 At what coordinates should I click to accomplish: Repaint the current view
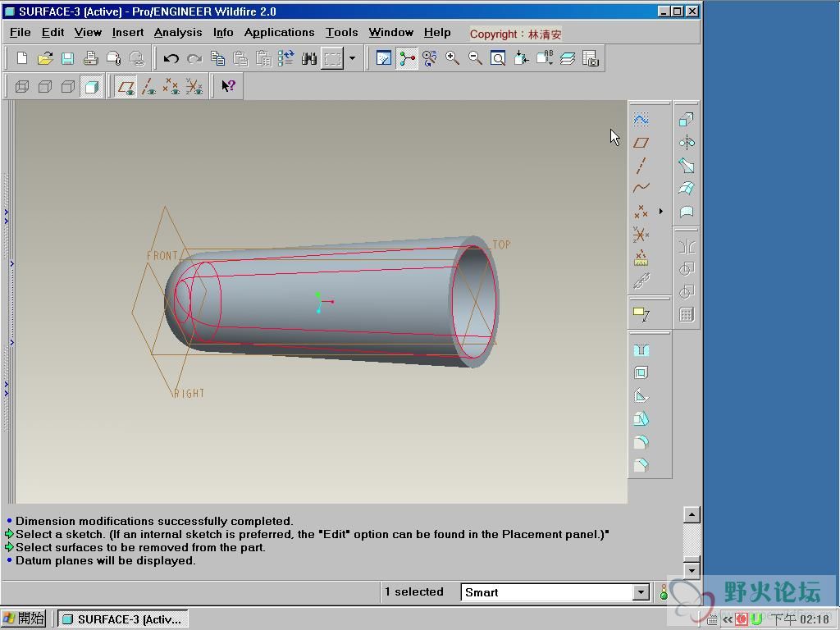(x=384, y=58)
